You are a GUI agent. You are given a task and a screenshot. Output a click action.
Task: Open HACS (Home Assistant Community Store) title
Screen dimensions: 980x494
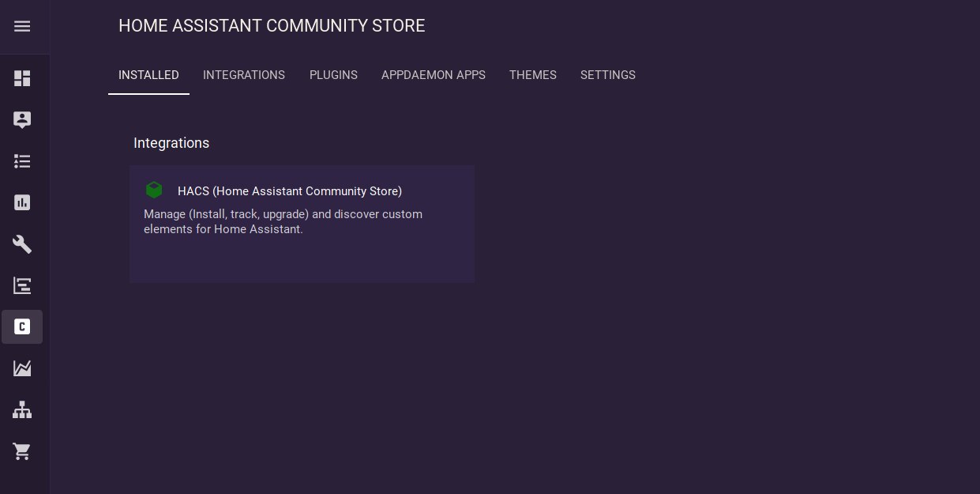pyautogui.click(x=290, y=191)
